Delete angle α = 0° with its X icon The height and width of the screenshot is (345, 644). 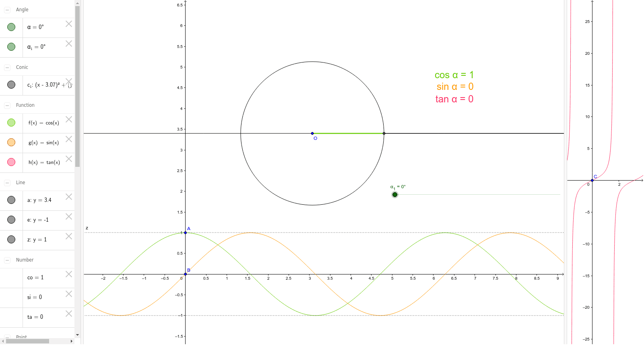pos(69,24)
